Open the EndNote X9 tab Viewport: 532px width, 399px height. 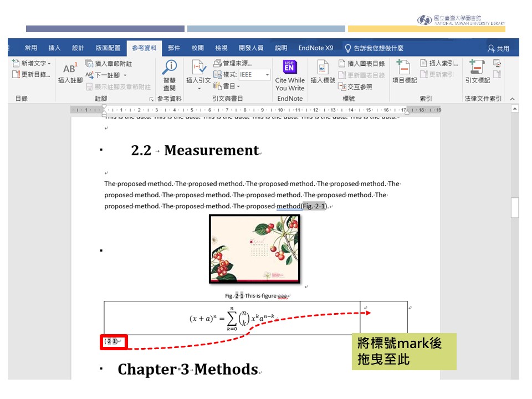point(315,48)
